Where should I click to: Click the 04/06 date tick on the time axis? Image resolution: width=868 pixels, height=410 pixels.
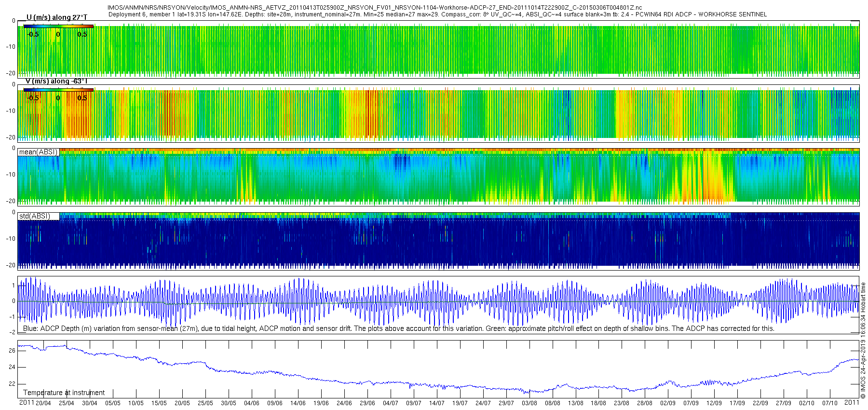(251, 403)
